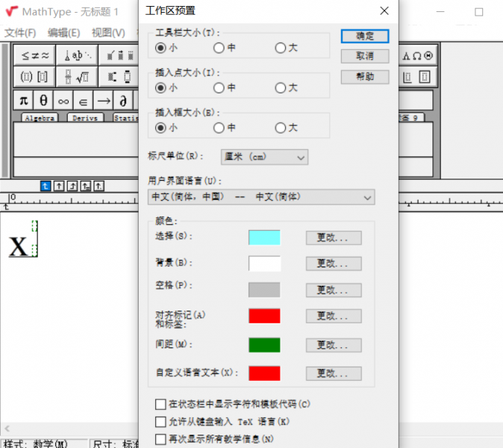
Task: Insert the infinity symbol
Action: point(63,101)
